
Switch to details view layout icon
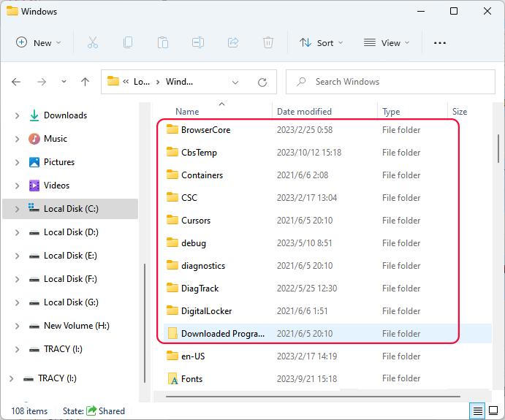478,411
